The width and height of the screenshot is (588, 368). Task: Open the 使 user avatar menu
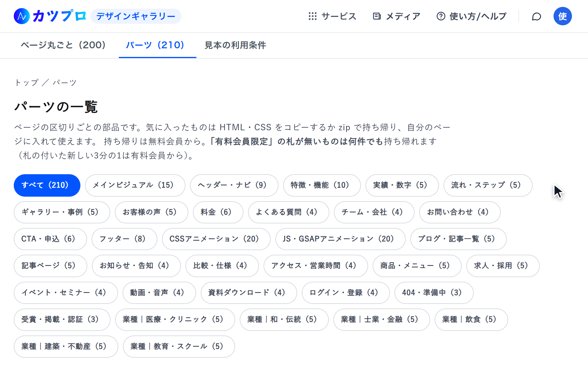pos(562,16)
